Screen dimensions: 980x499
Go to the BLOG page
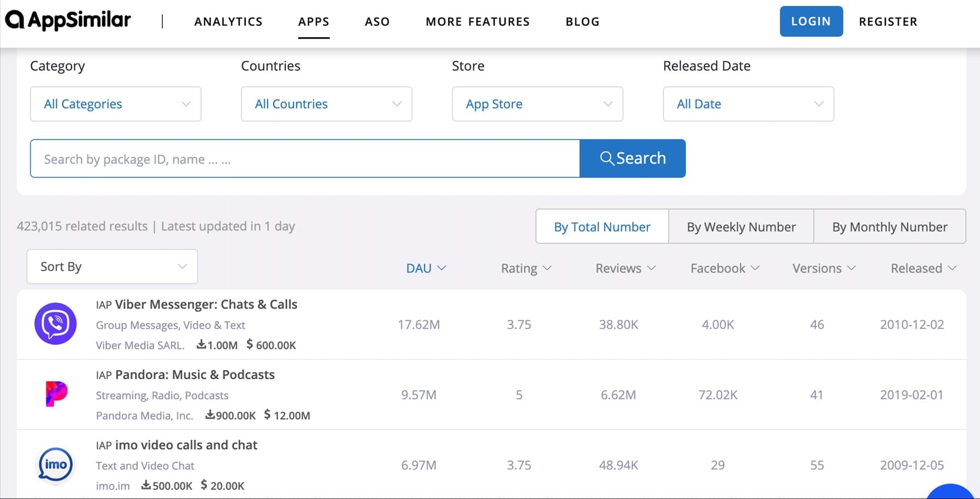click(583, 21)
